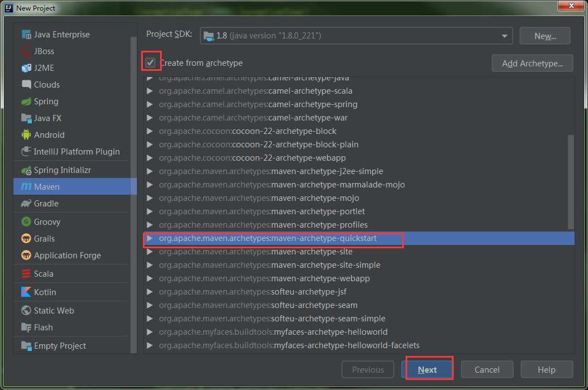Viewport: 588px width, 390px height.
Task: Toggle the Create from archetype checkbox
Action: [x=151, y=62]
